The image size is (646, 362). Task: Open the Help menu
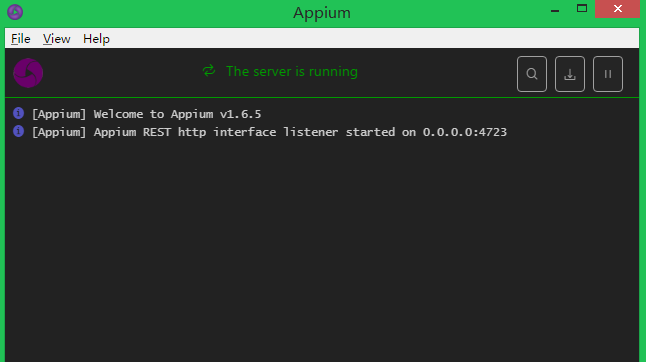coord(96,39)
